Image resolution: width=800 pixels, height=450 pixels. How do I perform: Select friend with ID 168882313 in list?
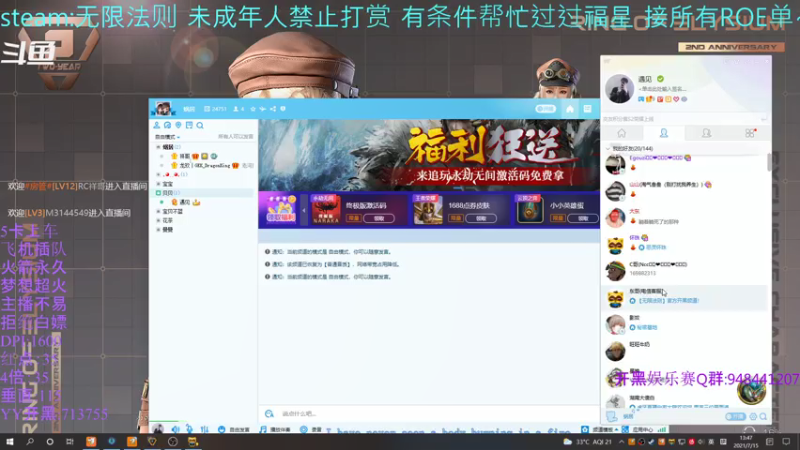(684, 270)
